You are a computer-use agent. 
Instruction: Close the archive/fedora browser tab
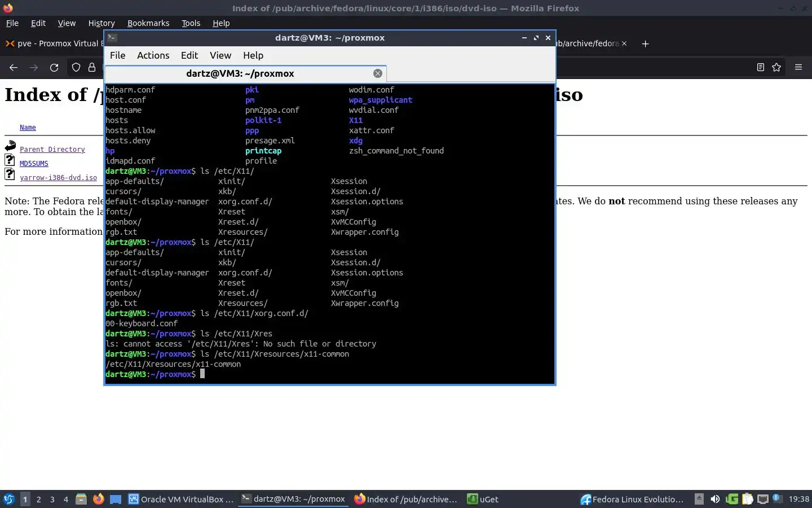pyautogui.click(x=624, y=43)
